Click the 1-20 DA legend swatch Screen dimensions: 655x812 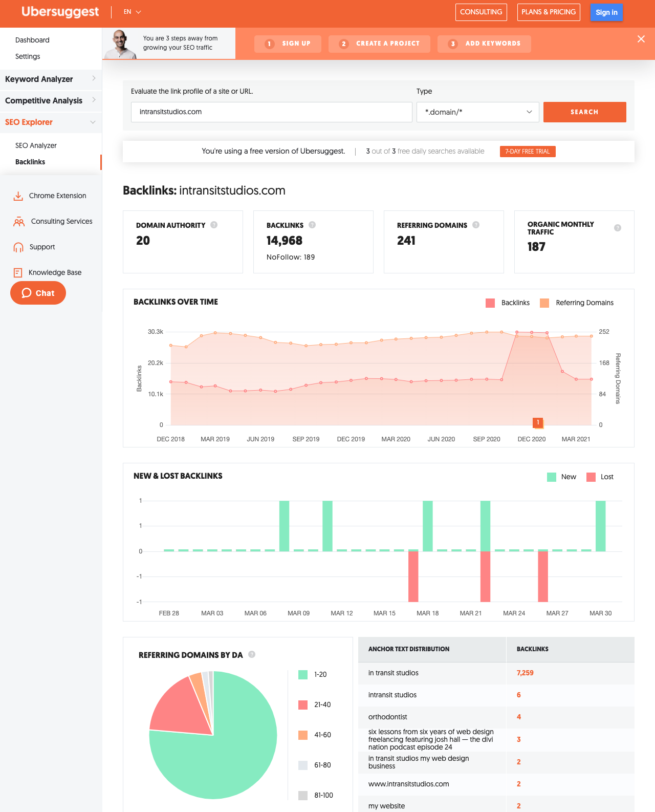pyautogui.click(x=303, y=675)
